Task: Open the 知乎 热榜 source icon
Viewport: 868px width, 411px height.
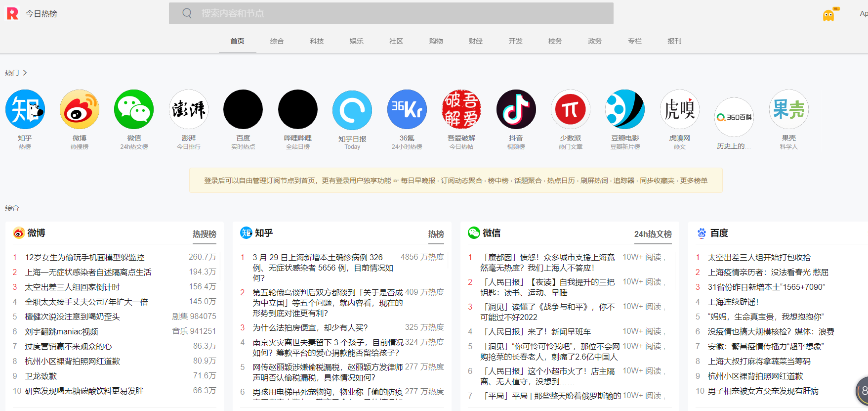Action: point(25,109)
